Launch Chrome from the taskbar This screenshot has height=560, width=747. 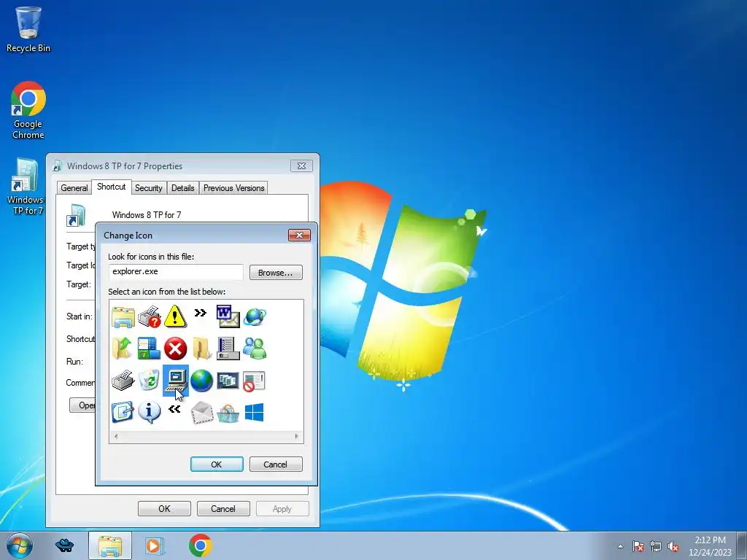pos(201,545)
